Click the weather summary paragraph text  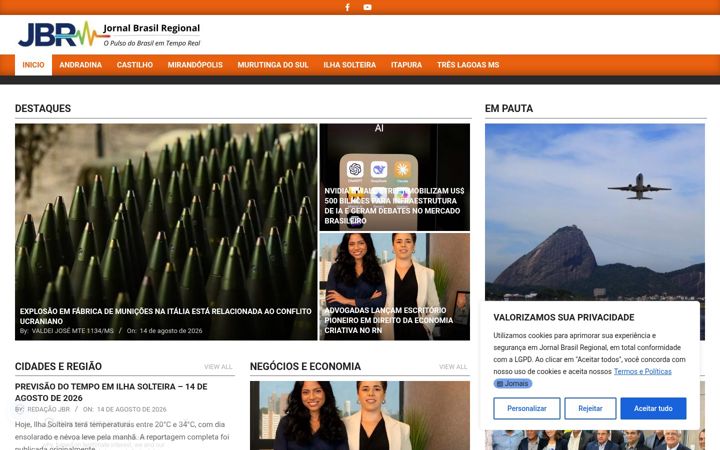click(x=122, y=435)
